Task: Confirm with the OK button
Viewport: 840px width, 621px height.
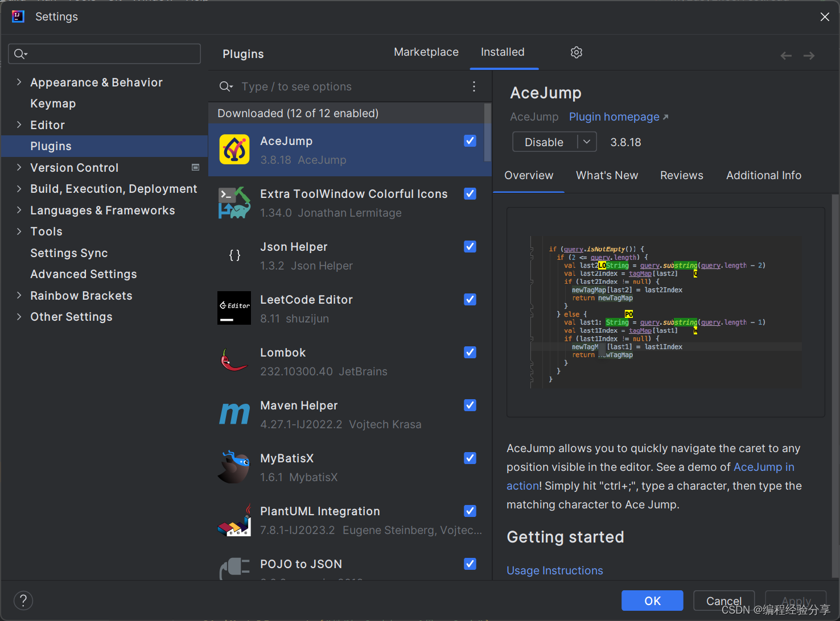Action: coord(652,601)
